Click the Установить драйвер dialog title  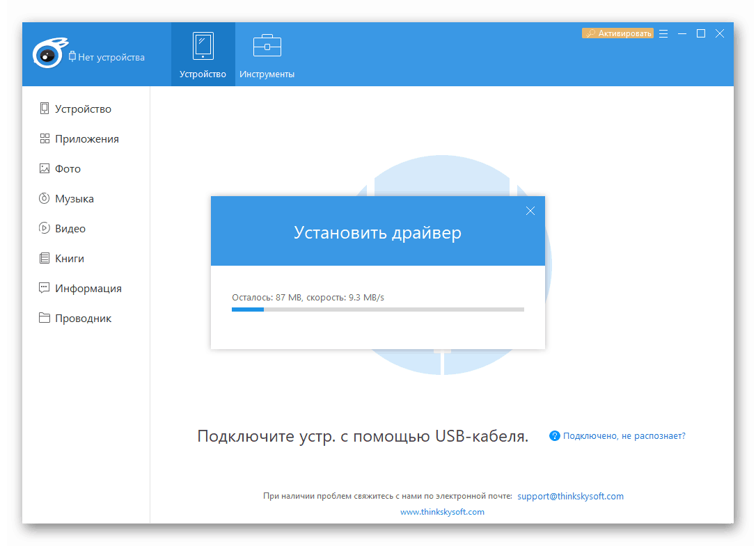[377, 233]
